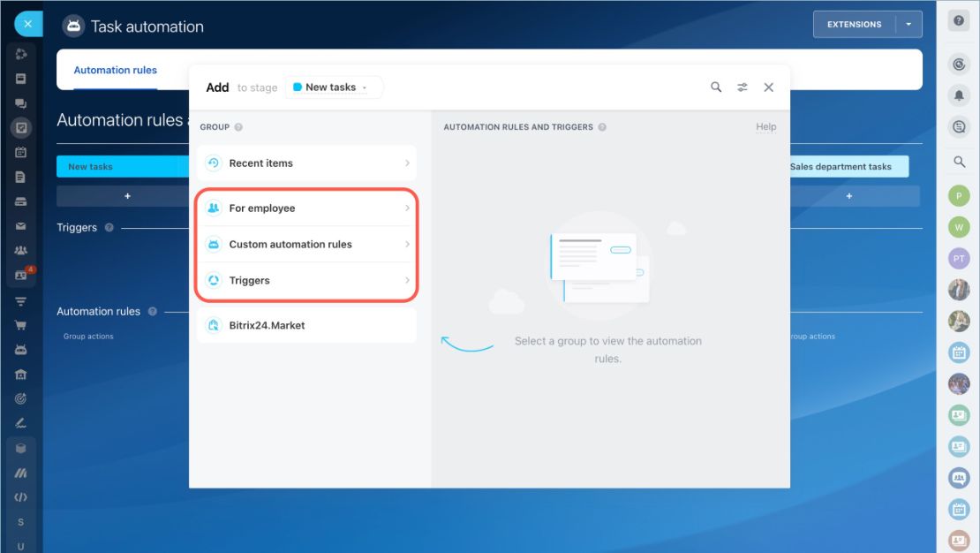Click the EXTENSIONS button
Viewport: 980px width, 553px height.
tap(855, 25)
